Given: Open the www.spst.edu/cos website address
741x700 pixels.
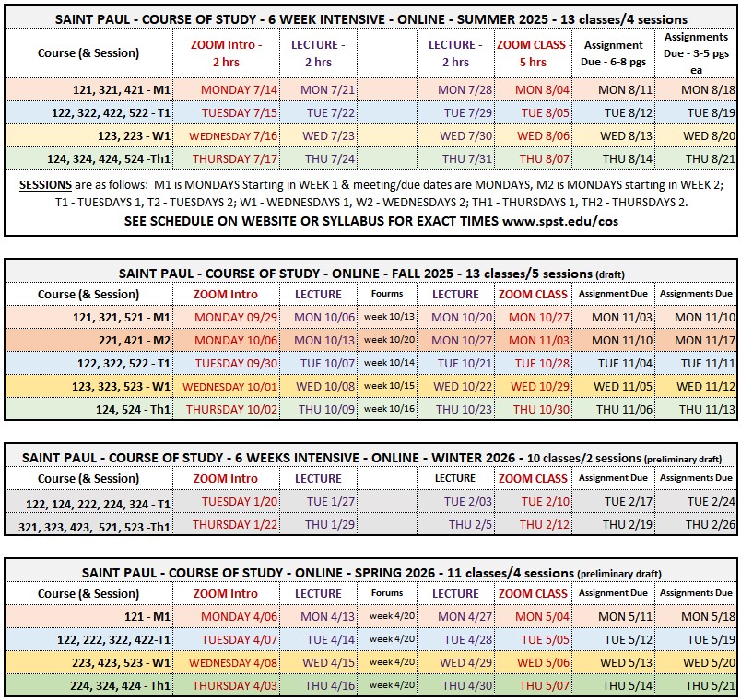Looking at the screenshot, I should pos(560,221).
